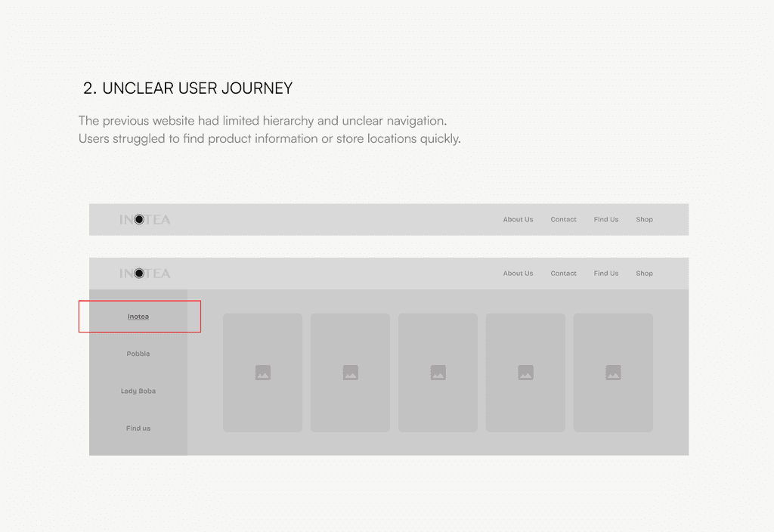Viewport: 774px width, 532px height.
Task: Choose Pobble in the sidebar menu
Action: pyautogui.click(x=138, y=354)
